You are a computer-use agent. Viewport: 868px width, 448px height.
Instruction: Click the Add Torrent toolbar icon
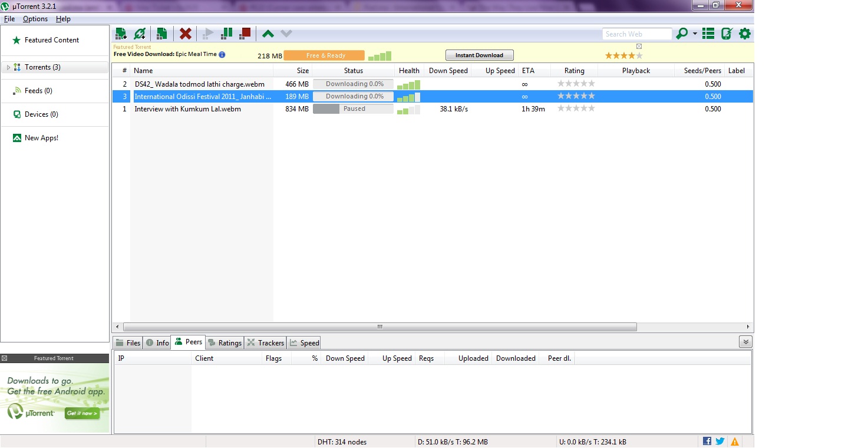click(x=121, y=34)
